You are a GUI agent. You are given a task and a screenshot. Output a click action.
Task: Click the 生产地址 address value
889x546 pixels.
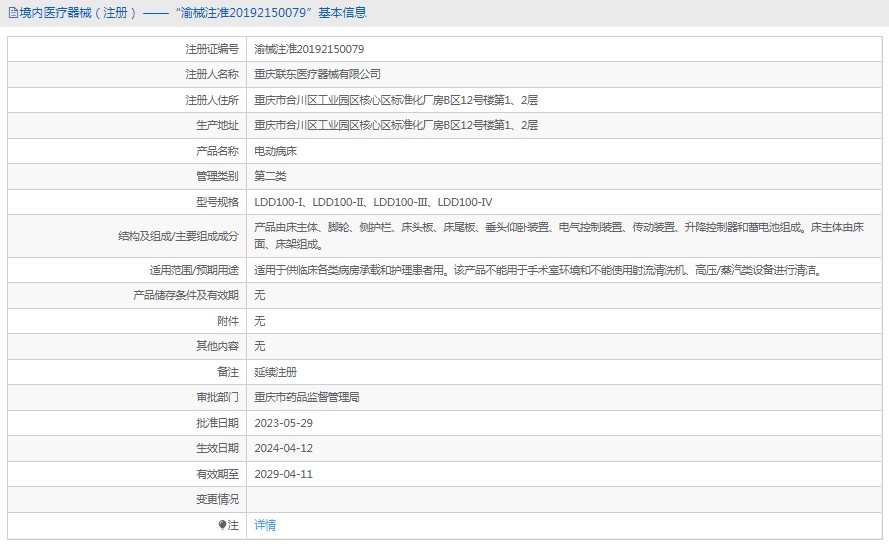396,125
